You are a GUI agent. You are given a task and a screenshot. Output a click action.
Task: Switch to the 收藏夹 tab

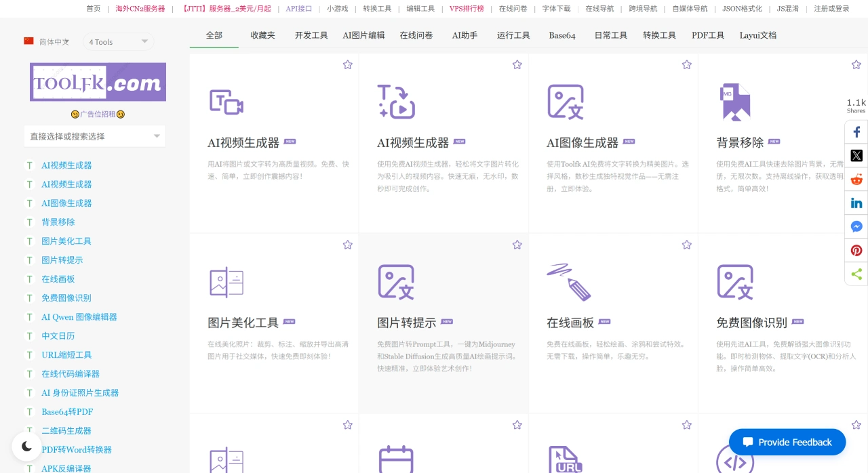(x=262, y=35)
